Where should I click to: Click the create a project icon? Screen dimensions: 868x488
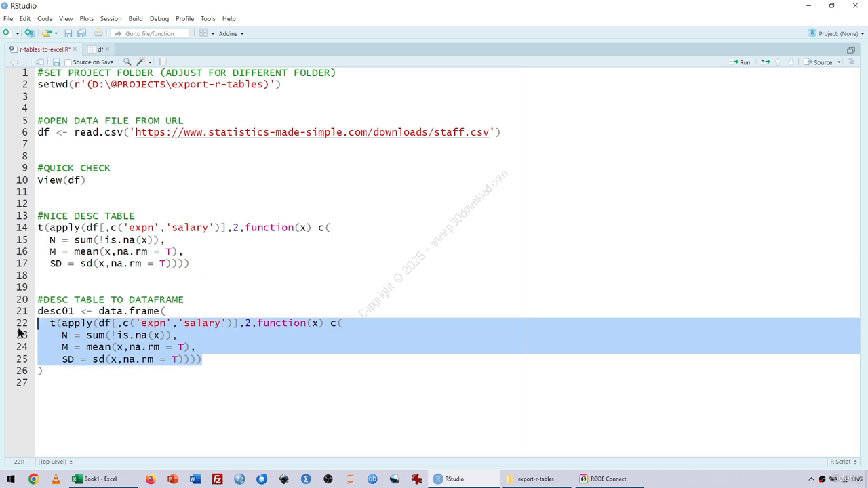(29, 33)
